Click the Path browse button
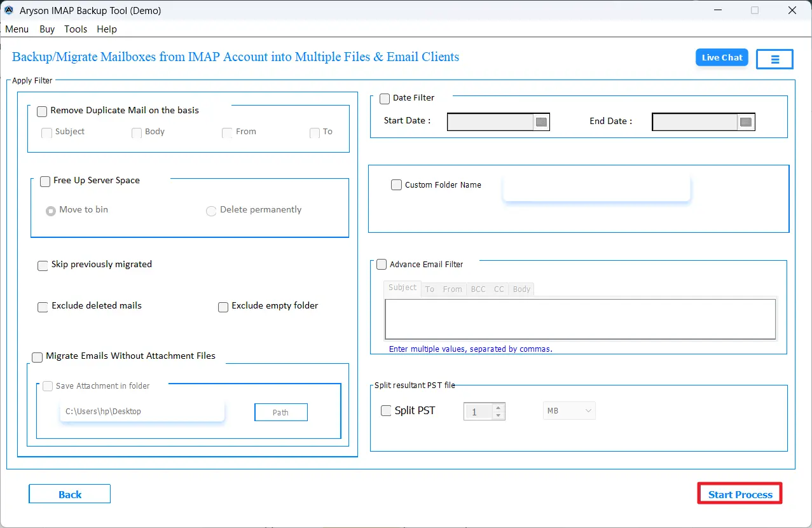The width and height of the screenshot is (812, 528). [281, 412]
